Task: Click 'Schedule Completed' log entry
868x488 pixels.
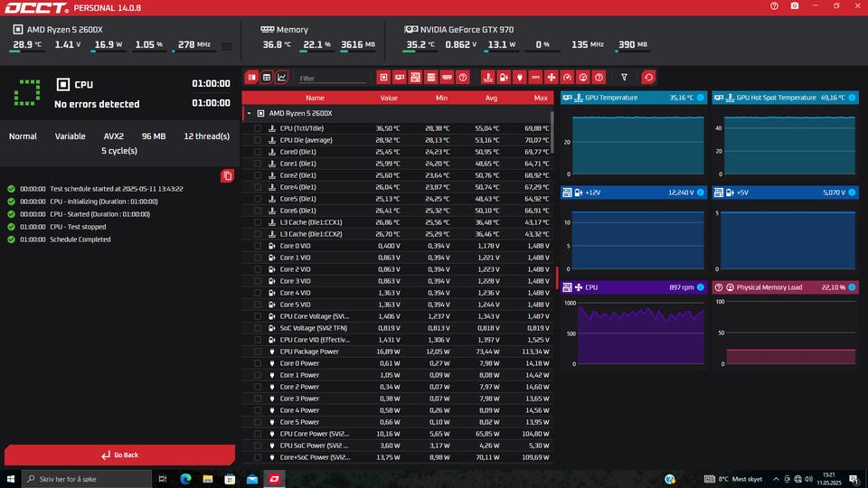Action: coord(80,239)
